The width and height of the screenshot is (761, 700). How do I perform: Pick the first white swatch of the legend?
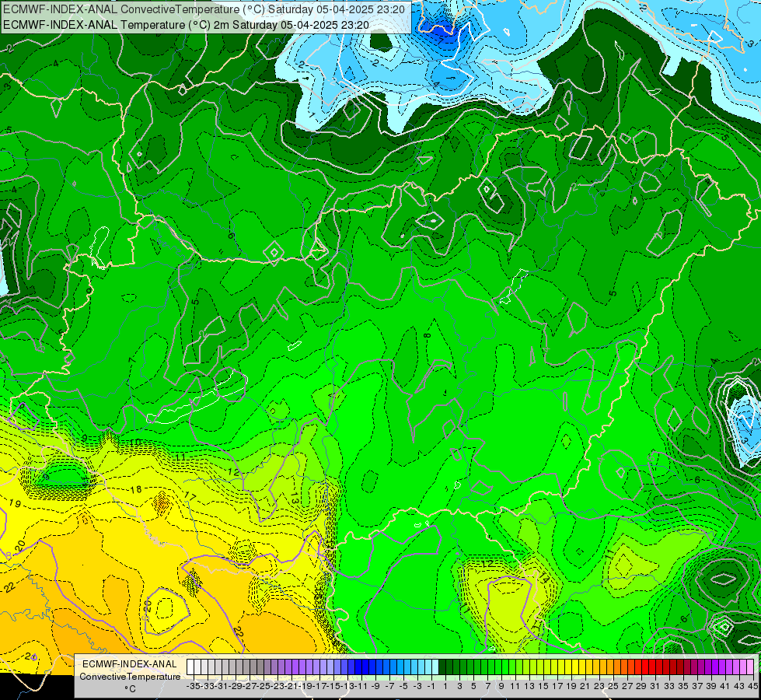click(190, 667)
